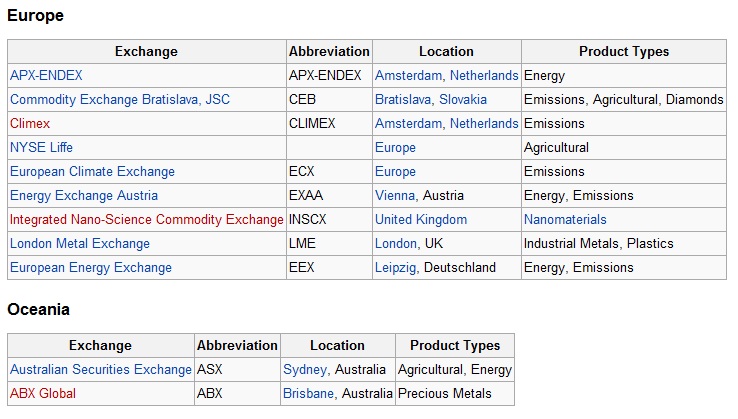The image size is (738, 419).
Task: Click the Vienna location link
Action: click(x=395, y=195)
